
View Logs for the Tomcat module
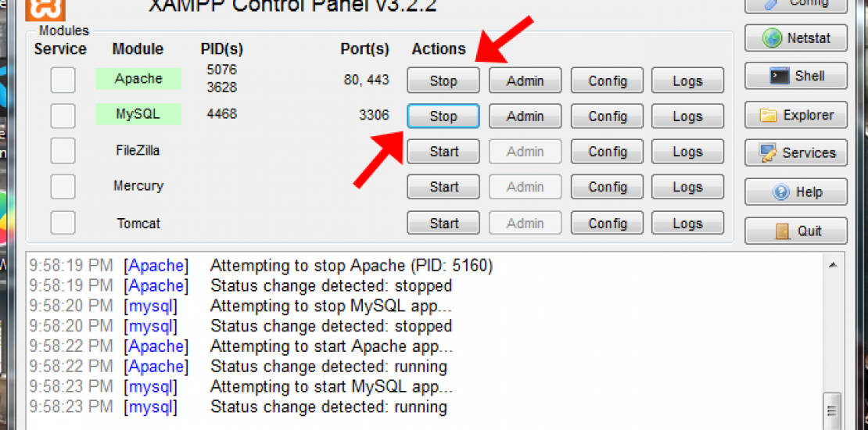(687, 224)
